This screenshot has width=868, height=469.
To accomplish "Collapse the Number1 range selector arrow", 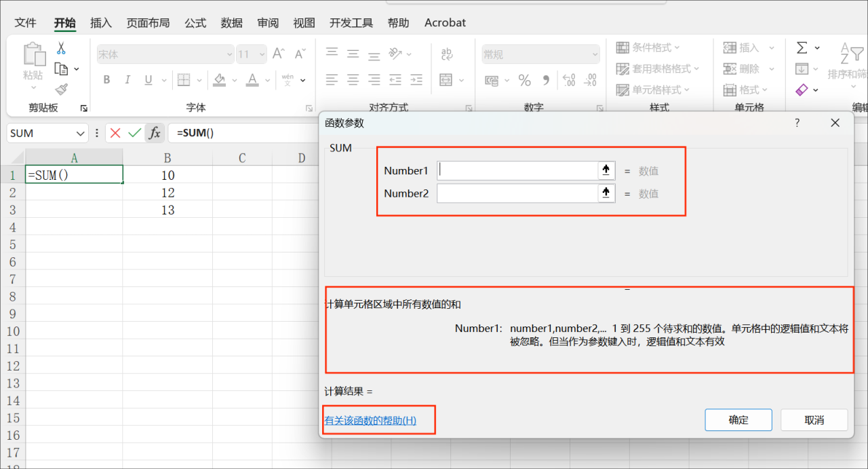I will click(x=606, y=170).
